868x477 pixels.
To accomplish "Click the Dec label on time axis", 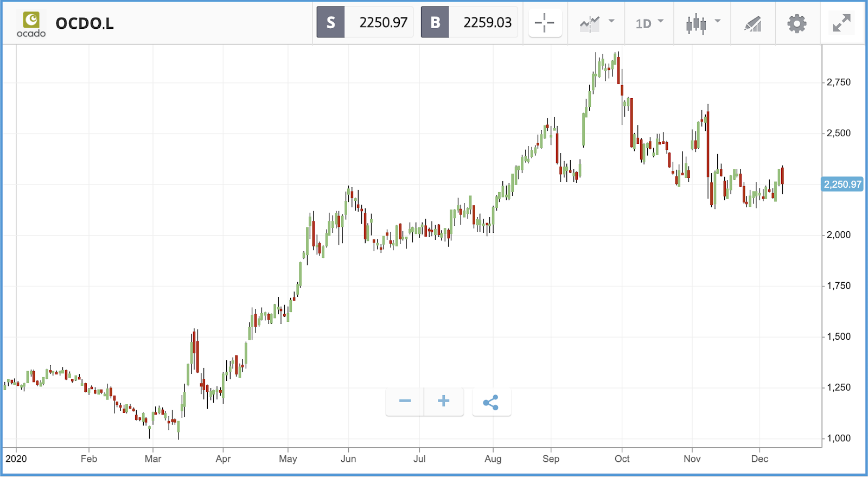I will (760, 459).
